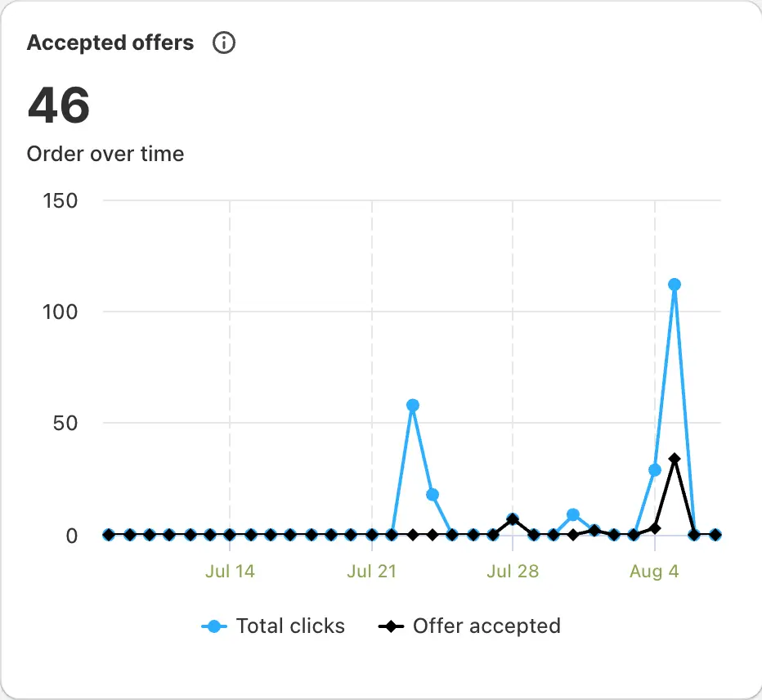Select the highest Total clicks data point
Screen dimensions: 762x700
coord(675,285)
